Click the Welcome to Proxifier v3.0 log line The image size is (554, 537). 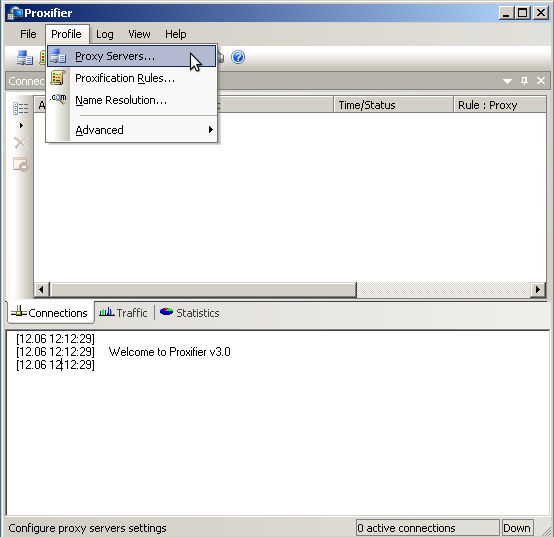coord(170,352)
